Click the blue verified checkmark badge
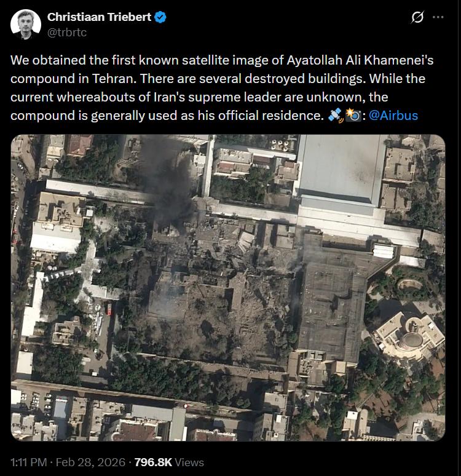Viewport: 461px width, 476px height. (x=160, y=17)
